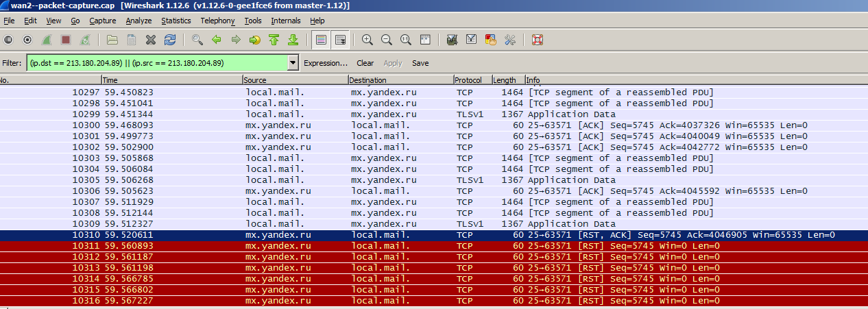
Task: Select highlighted packet 10310 RST, ACK
Action: 434,234
